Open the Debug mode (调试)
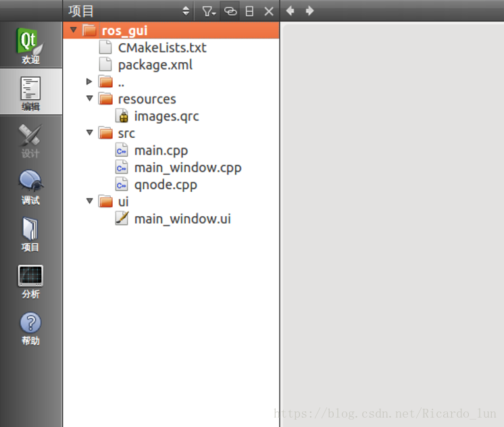The width and height of the screenshot is (504, 427). tap(31, 187)
